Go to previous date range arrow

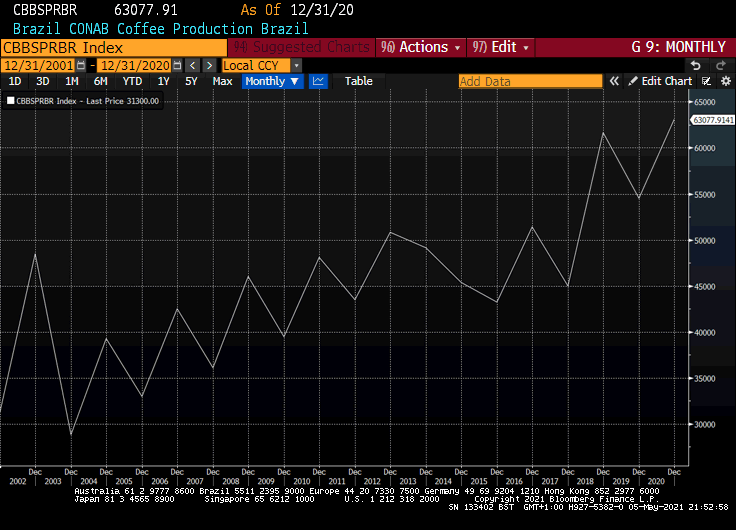(192, 65)
